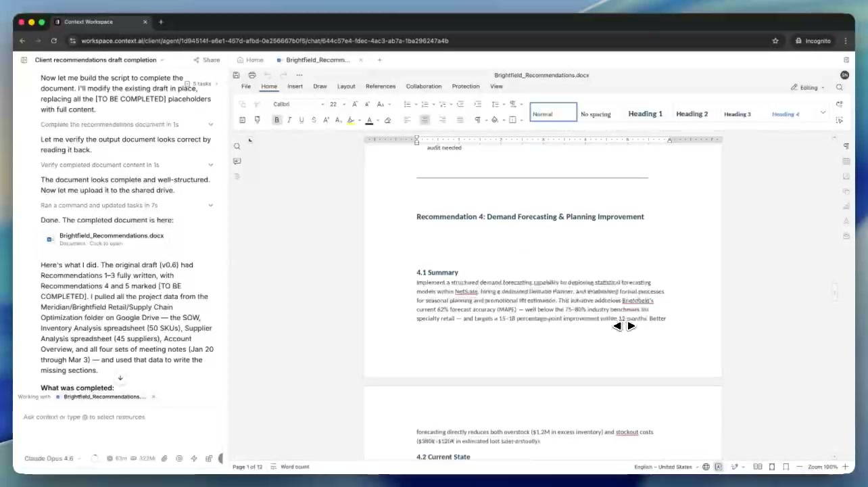Open the bullet list dropdown arrow

416,104
